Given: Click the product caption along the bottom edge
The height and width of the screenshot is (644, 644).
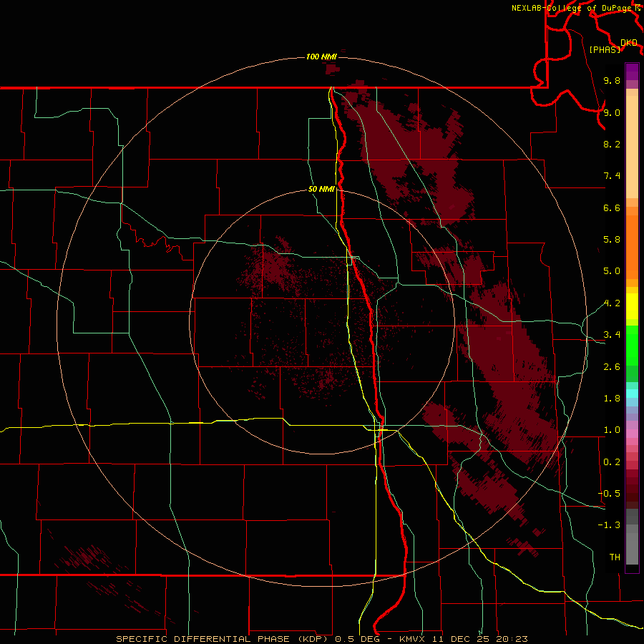Looking at the screenshot, I should click(x=321, y=639).
